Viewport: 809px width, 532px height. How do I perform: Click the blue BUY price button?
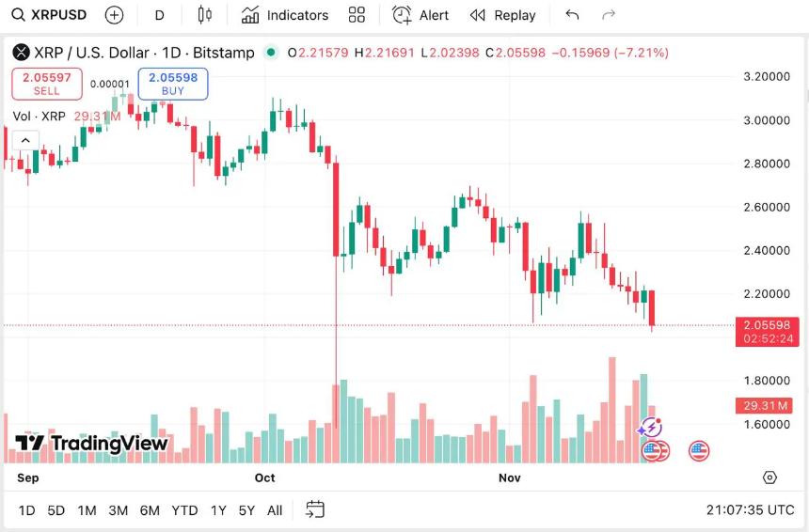point(173,84)
